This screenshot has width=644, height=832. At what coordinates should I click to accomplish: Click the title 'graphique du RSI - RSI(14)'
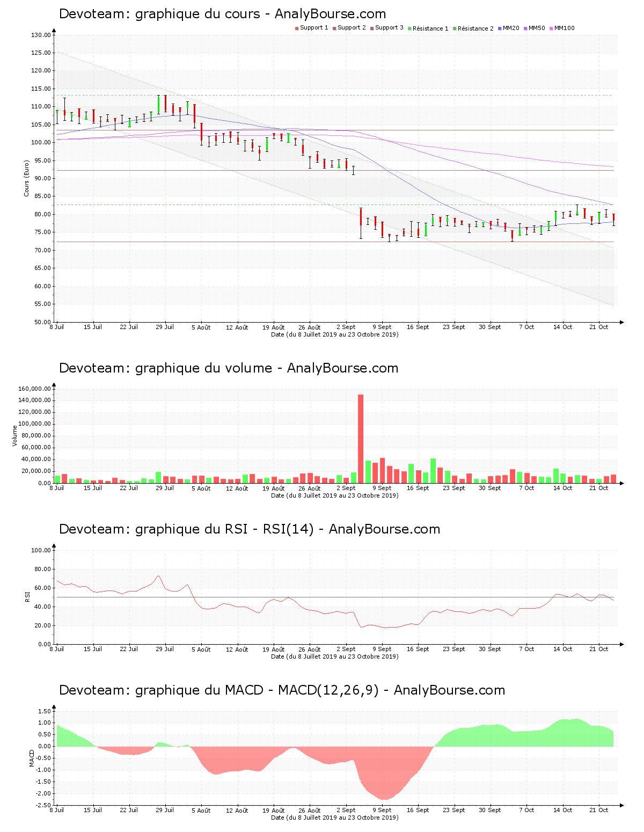pos(224,529)
